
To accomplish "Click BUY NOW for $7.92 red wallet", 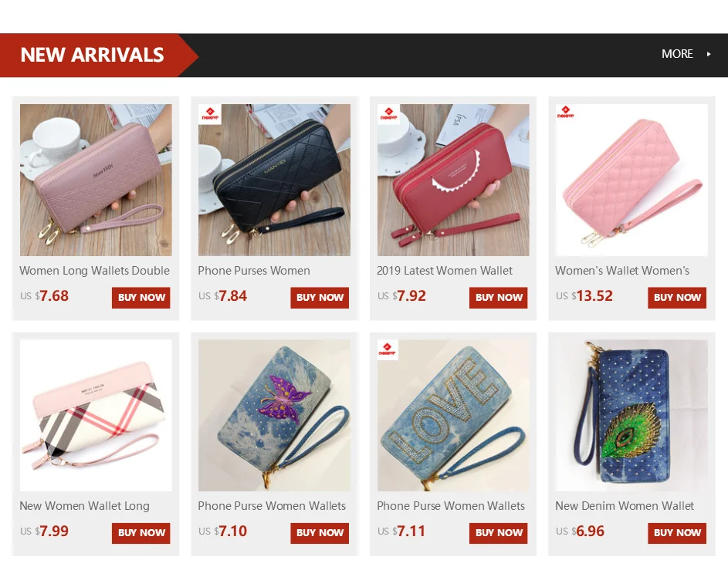I will (x=499, y=298).
